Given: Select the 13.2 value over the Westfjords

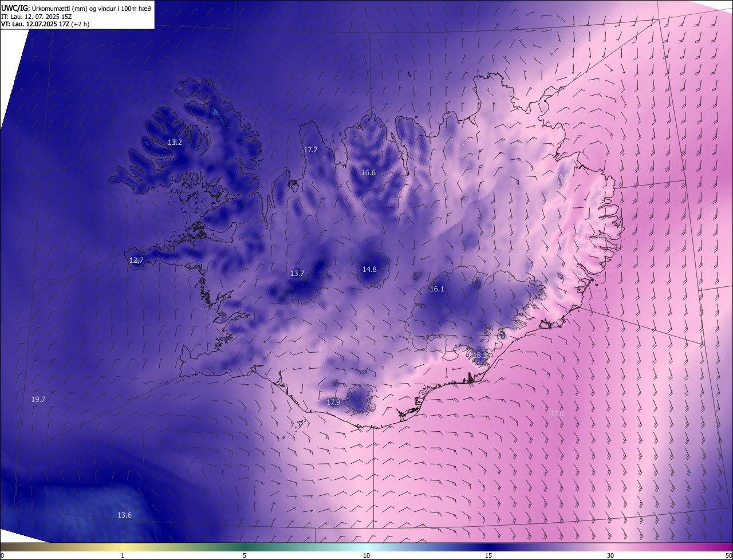Looking at the screenshot, I should [175, 142].
